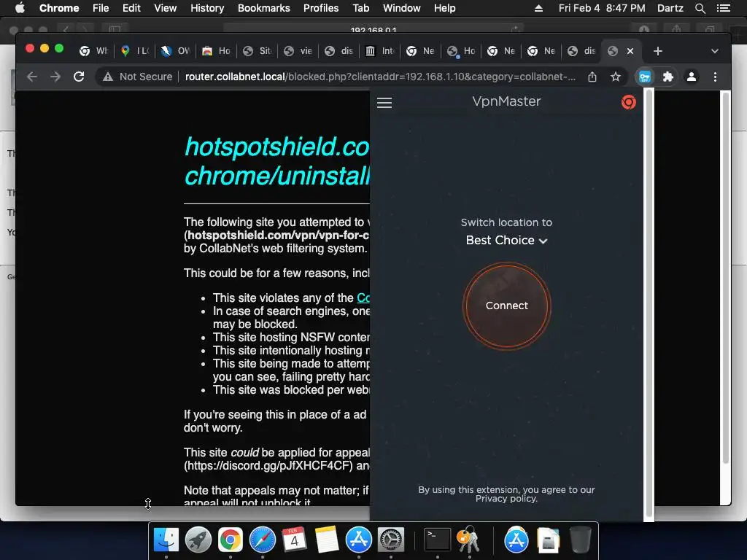Open the File menu
The width and height of the screenshot is (747, 560).
click(101, 8)
